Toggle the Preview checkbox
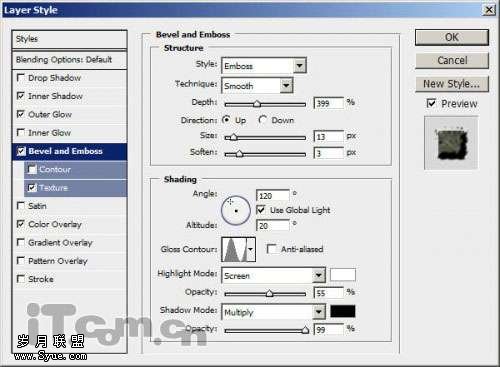500x367 pixels. pos(431,103)
